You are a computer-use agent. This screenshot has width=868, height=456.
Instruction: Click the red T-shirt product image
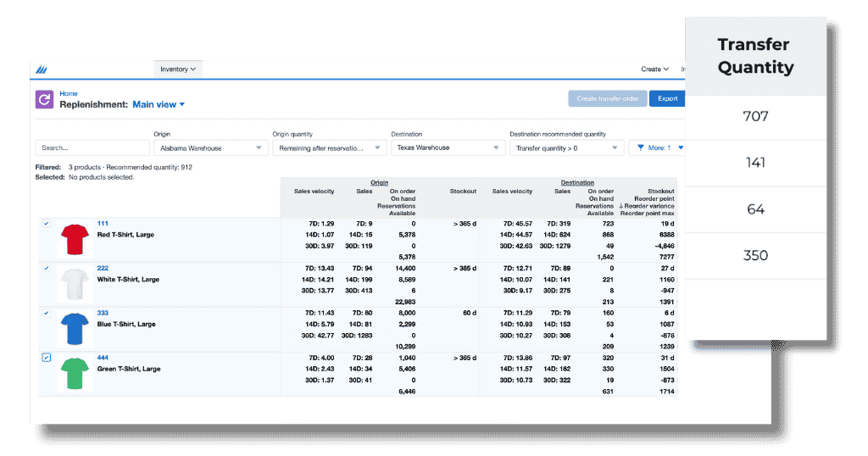(x=75, y=240)
